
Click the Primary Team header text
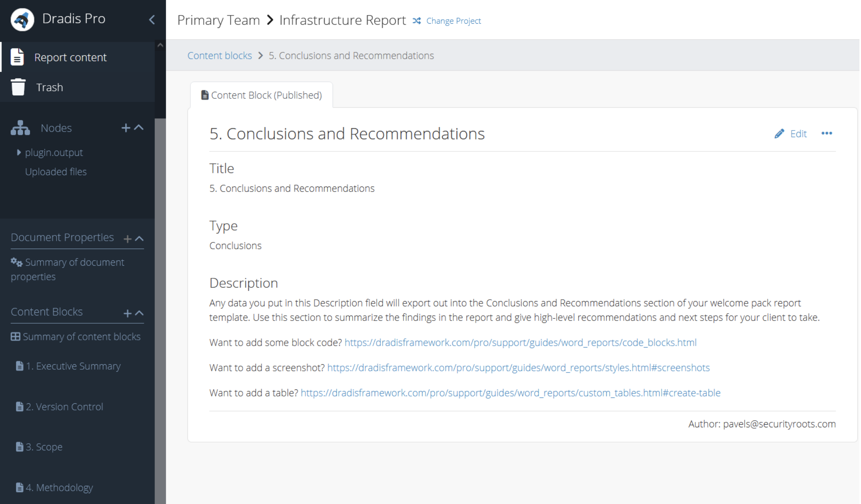218,20
